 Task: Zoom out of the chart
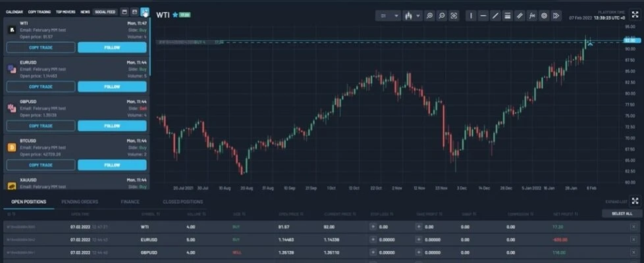click(x=442, y=16)
